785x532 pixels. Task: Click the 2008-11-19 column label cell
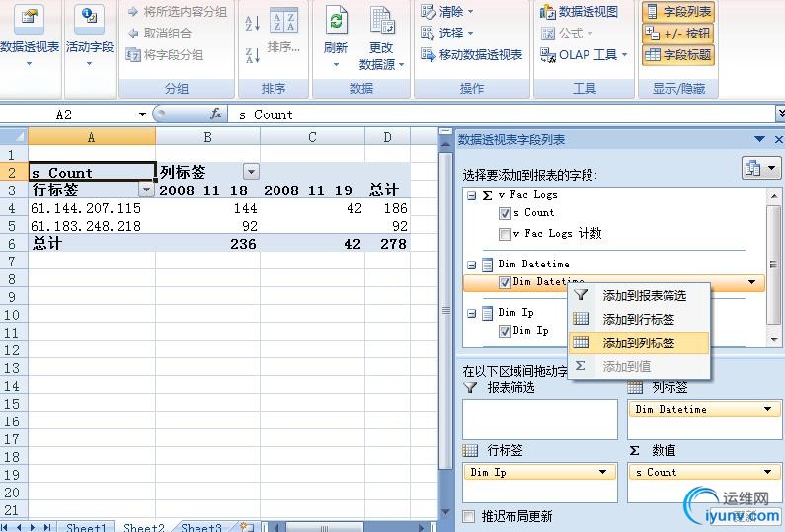[x=312, y=190]
